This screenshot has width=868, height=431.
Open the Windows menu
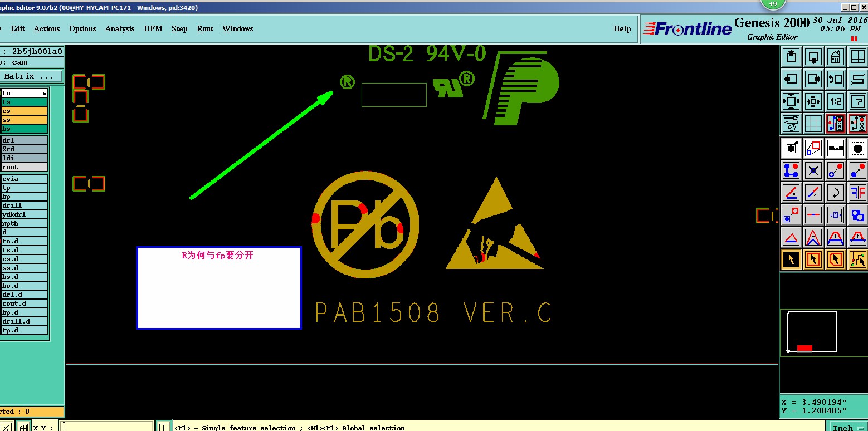(238, 28)
